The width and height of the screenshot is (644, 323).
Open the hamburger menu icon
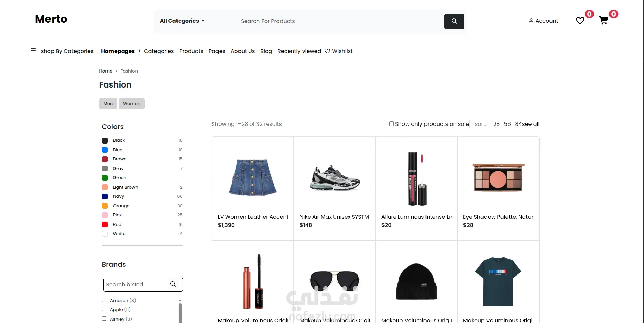coord(33,50)
